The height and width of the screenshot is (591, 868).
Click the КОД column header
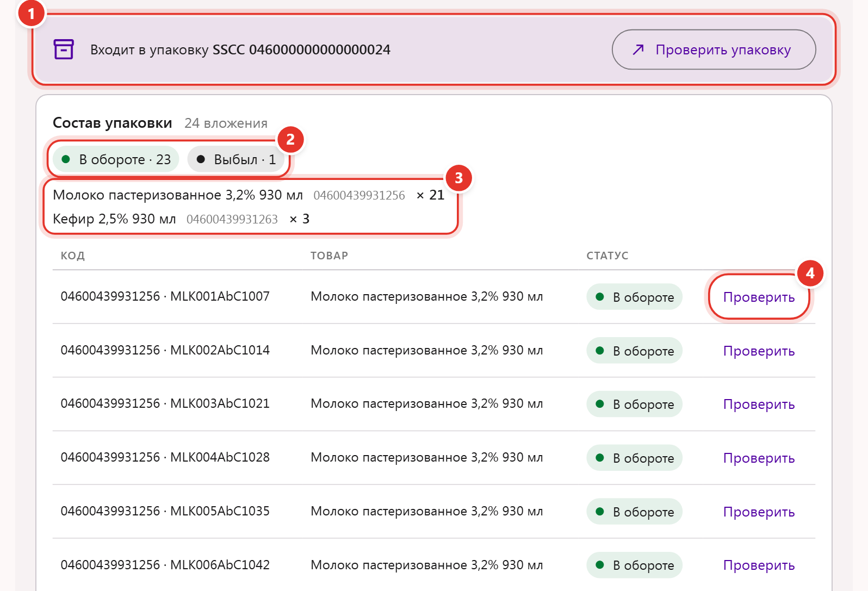(73, 256)
